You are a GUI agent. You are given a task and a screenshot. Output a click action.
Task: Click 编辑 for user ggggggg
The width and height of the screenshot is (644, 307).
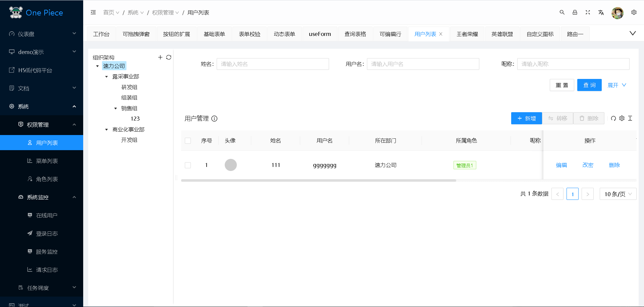tap(561, 165)
